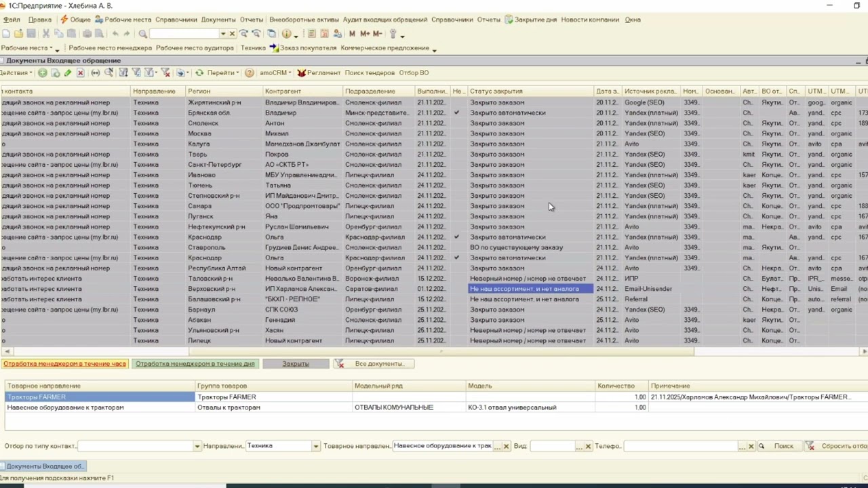Image resolution: width=868 pixels, height=488 pixels.
Task: Open the Calculator icon
Action: (311, 34)
